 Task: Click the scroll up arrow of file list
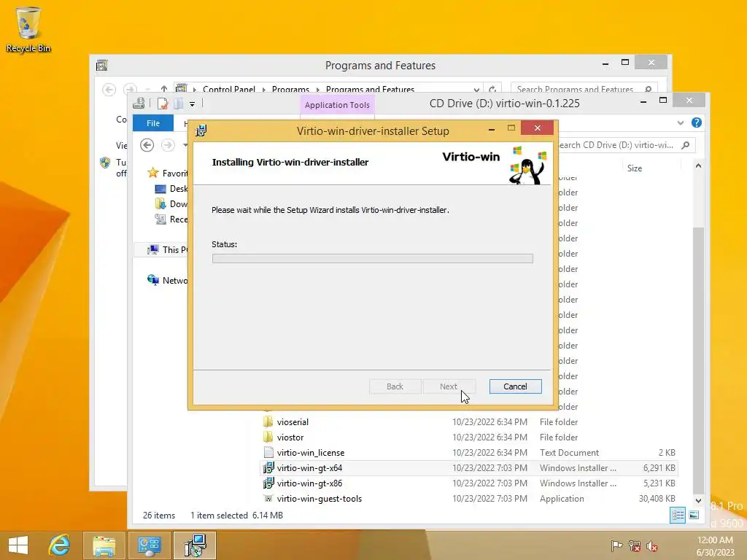698,166
